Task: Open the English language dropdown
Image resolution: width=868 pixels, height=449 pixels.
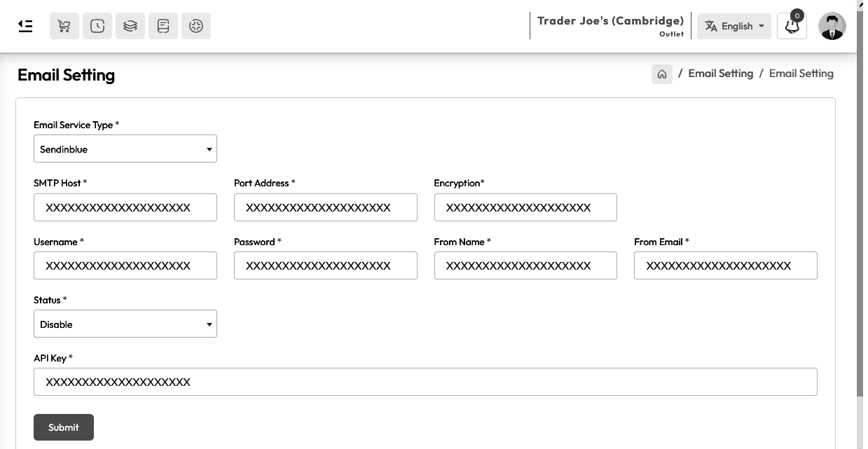Action: (733, 26)
